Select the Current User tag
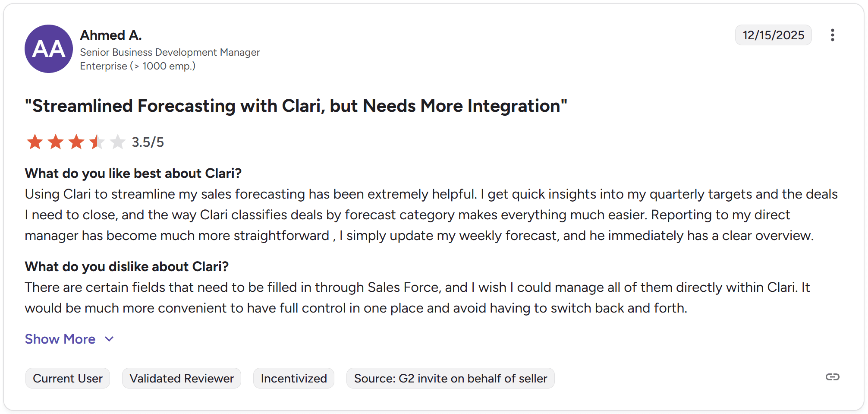Viewport: 868px width, 414px height. point(68,378)
